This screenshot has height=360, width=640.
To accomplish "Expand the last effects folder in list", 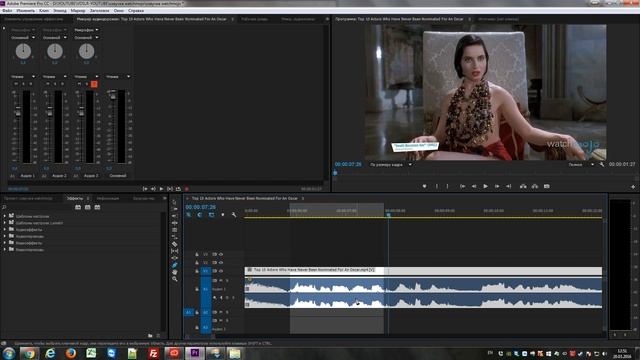I will coord(5,249).
